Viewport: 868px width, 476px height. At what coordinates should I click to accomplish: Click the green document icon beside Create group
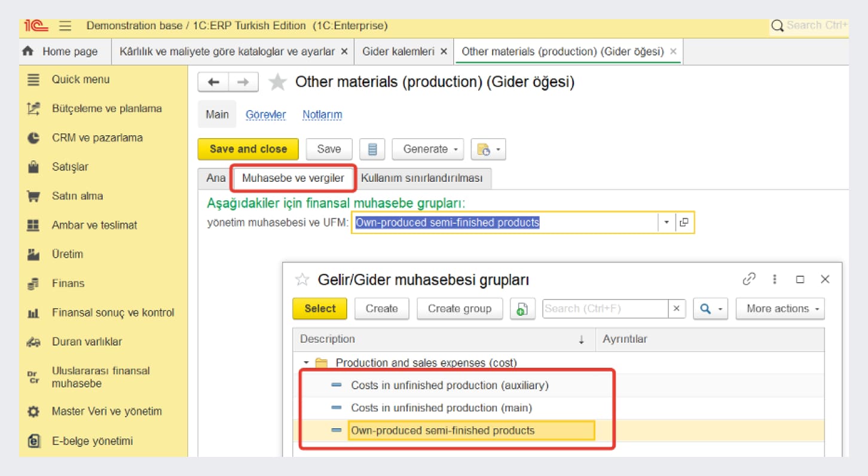coord(522,309)
